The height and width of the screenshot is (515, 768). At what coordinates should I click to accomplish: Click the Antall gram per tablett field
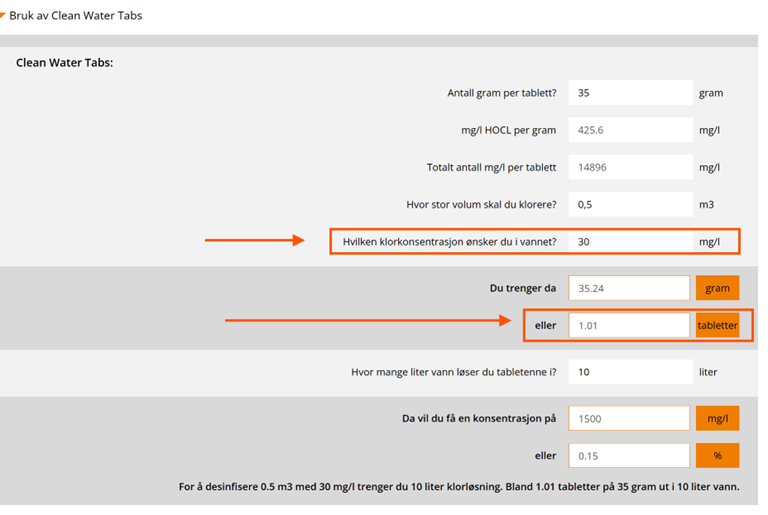pyautogui.click(x=629, y=93)
